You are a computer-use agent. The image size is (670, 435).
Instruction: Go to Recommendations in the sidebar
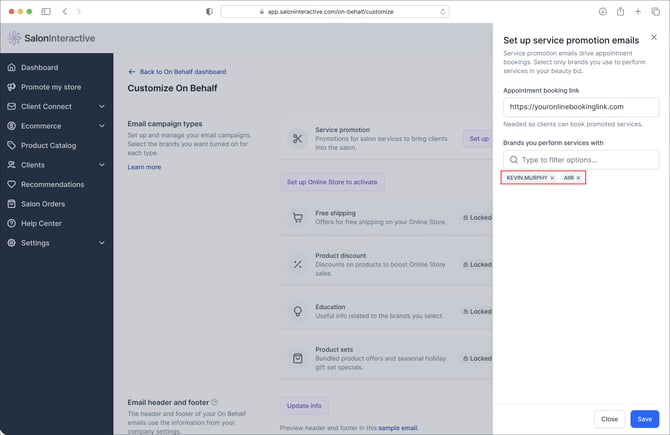(x=53, y=184)
